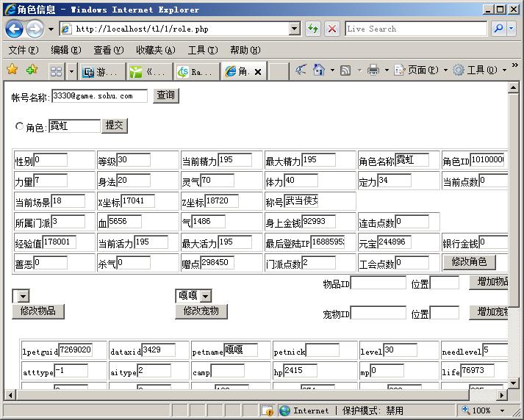Viewport: 524px width, 420px height.
Task: Click the Refresh page icon
Action: (313, 29)
